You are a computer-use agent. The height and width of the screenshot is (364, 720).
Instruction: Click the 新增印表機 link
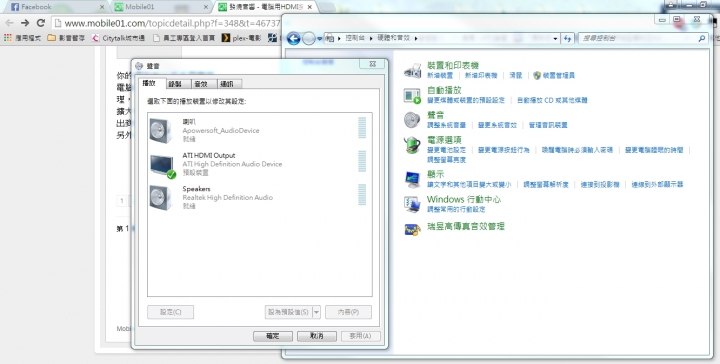481,75
